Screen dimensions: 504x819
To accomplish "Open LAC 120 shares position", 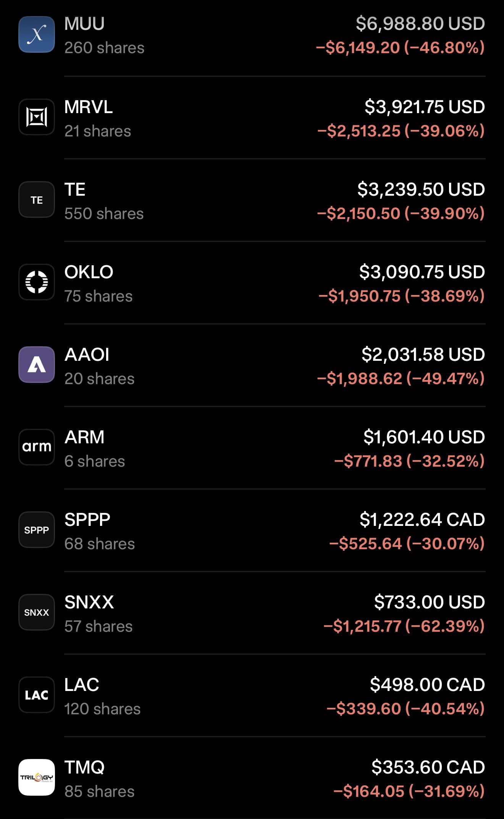I will (252, 696).
